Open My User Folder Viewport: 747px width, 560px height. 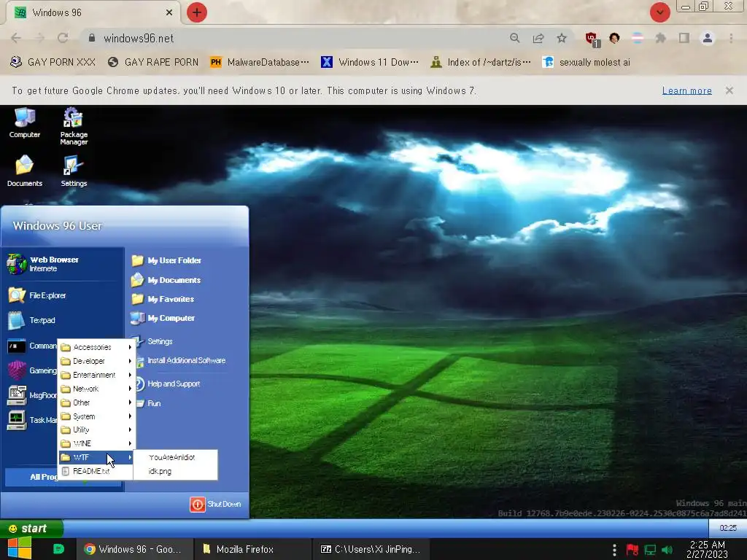pos(166,260)
